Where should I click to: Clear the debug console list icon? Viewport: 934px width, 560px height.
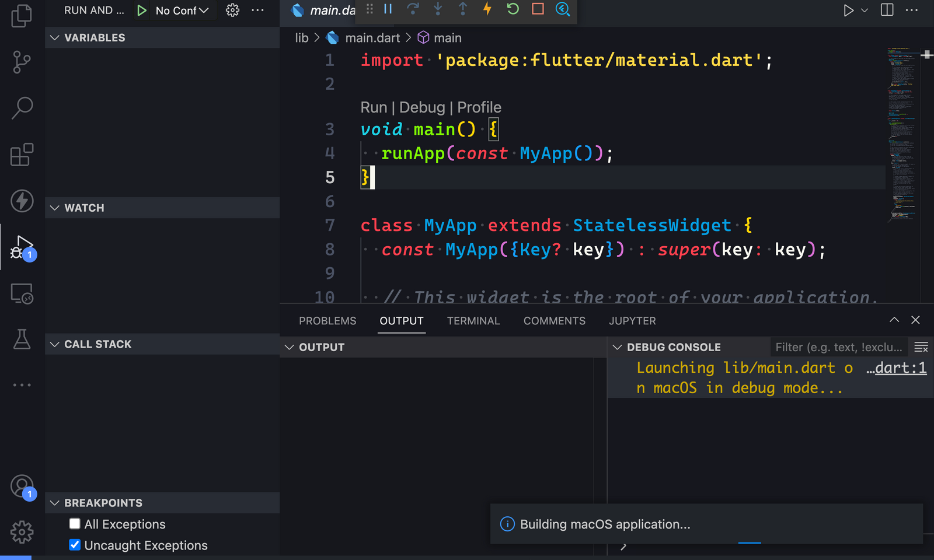pos(921,347)
